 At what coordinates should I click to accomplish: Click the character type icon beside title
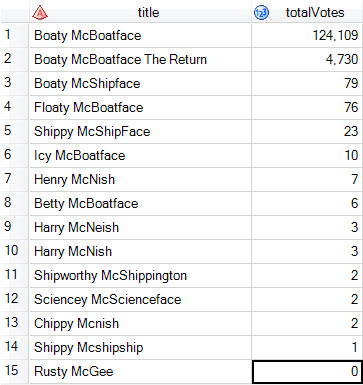click(x=40, y=13)
